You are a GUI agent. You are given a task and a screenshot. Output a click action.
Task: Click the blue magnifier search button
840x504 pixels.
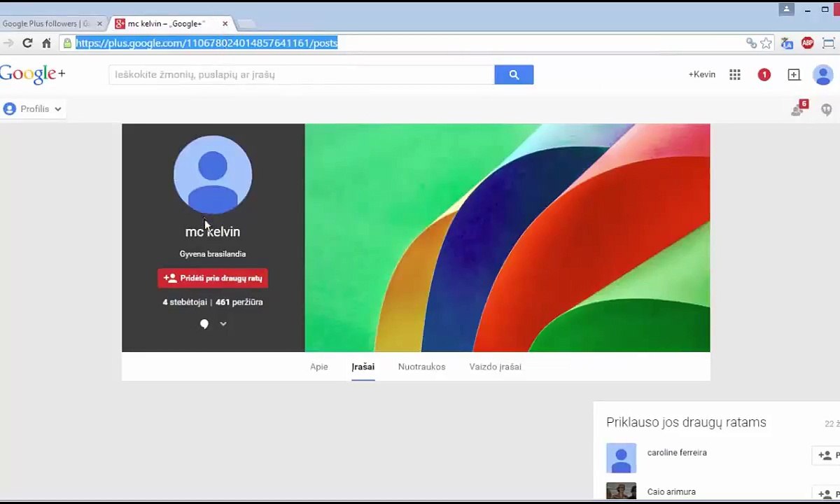(514, 74)
